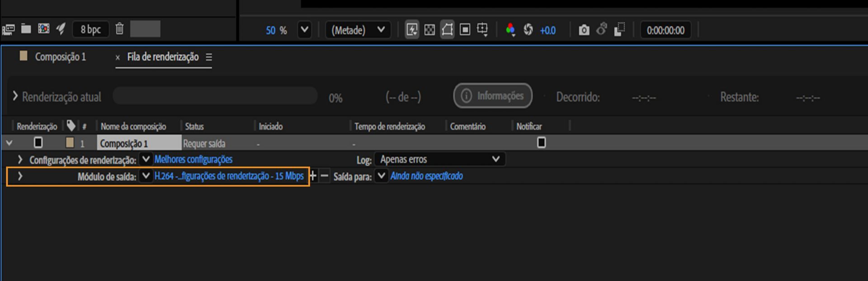Open the Melhores configurações link
Viewport: 868px width, 281px height.
tap(193, 159)
